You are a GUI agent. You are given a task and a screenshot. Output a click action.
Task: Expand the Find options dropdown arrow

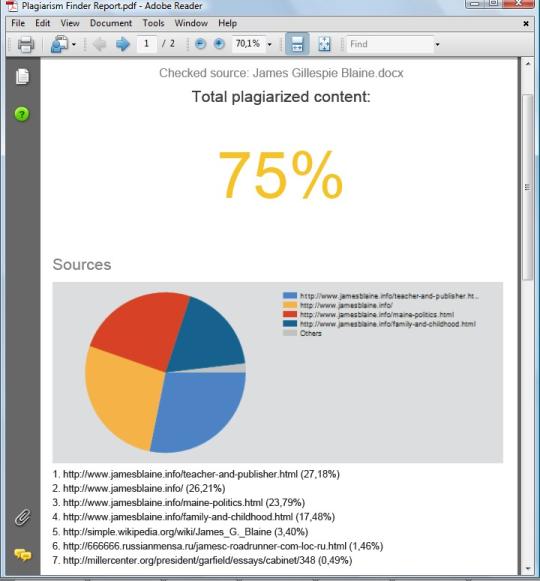437,44
